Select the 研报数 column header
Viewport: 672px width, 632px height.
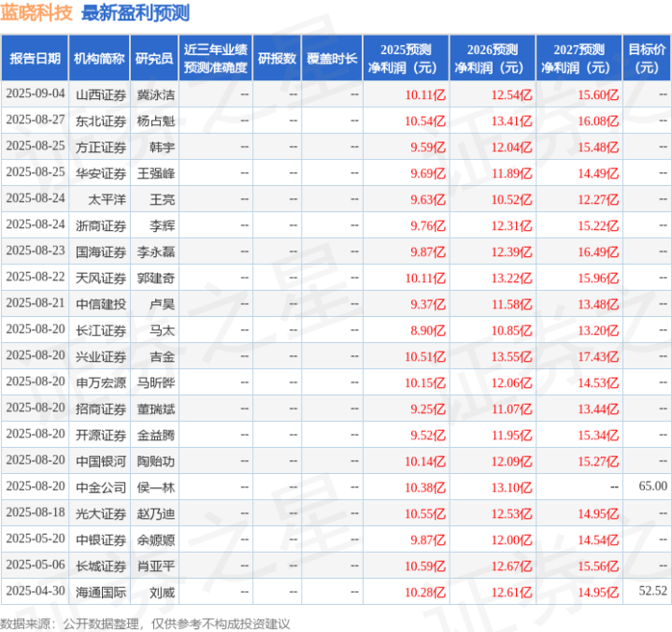coord(277,58)
